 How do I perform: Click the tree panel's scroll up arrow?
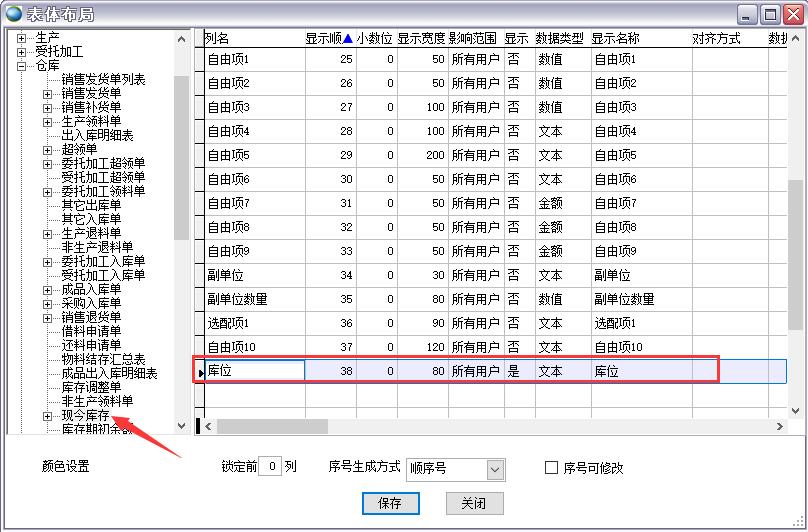181,39
